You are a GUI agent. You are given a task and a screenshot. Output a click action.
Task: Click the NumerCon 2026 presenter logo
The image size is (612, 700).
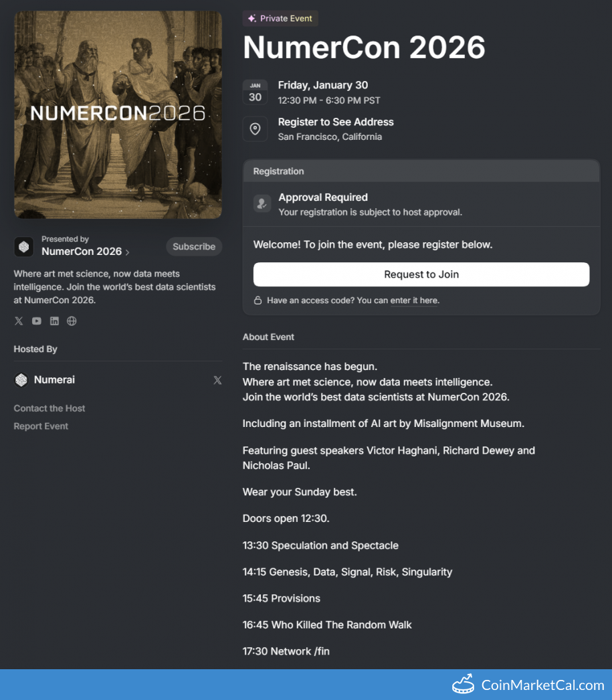[x=24, y=246]
